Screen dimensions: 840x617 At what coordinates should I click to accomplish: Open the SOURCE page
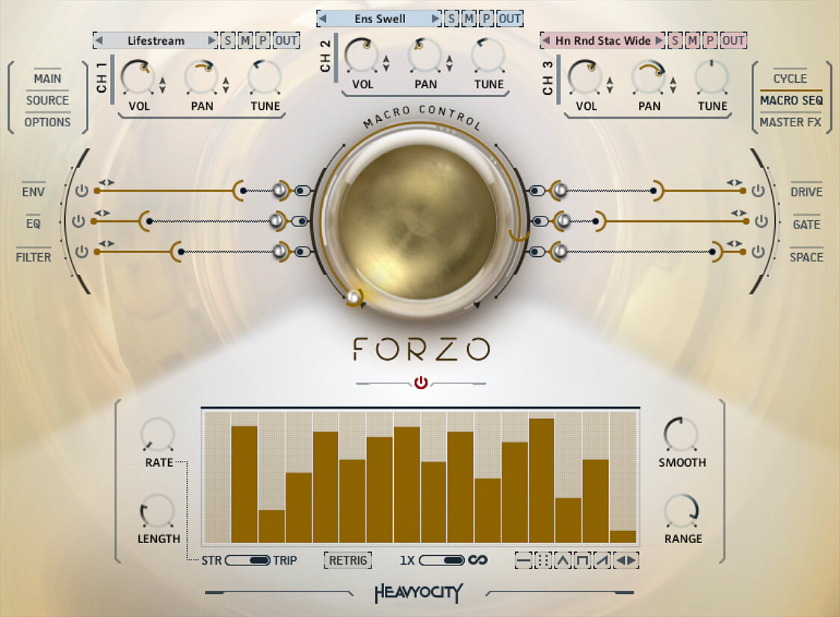[47, 101]
